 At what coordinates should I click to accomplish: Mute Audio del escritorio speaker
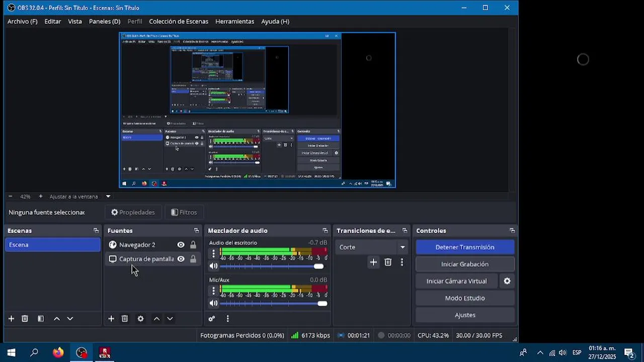tap(213, 266)
